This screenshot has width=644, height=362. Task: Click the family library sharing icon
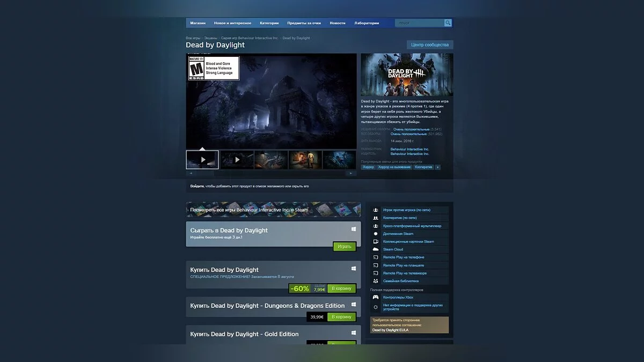[x=376, y=281]
